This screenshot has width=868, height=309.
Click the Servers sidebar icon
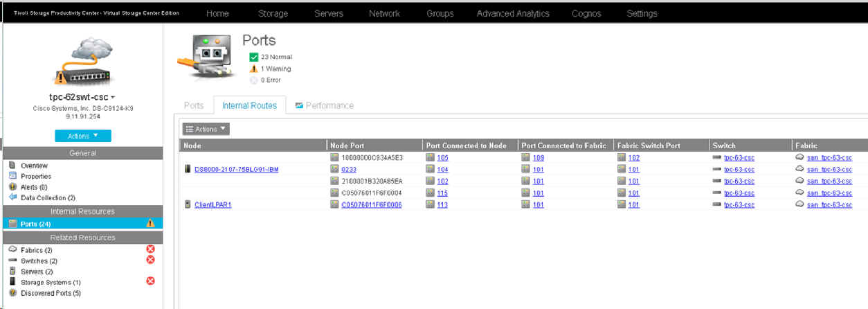(12, 271)
